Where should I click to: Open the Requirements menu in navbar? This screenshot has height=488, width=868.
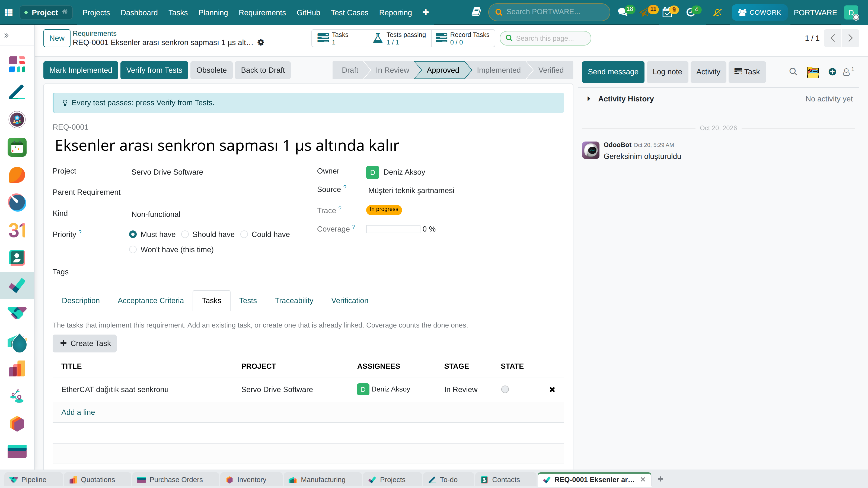(x=262, y=12)
